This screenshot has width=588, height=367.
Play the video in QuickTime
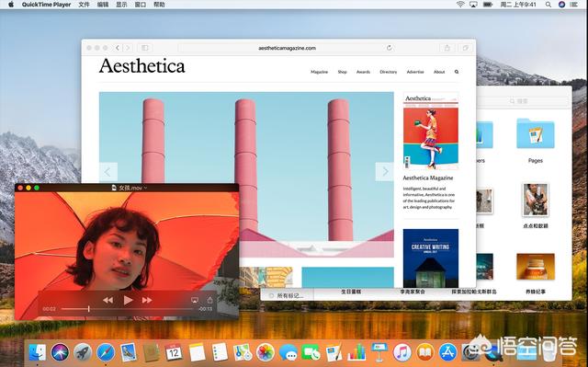128,300
